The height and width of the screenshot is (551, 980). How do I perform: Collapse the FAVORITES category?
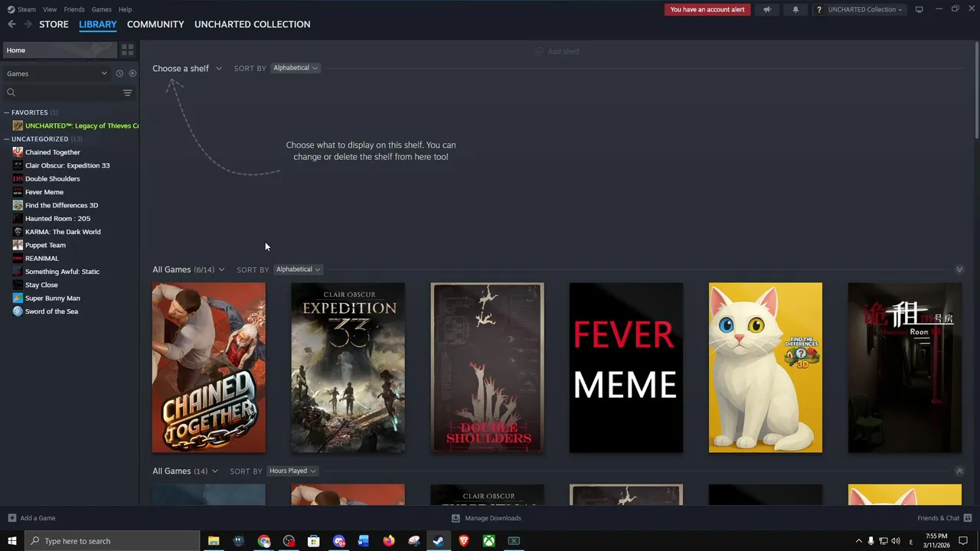[6, 112]
